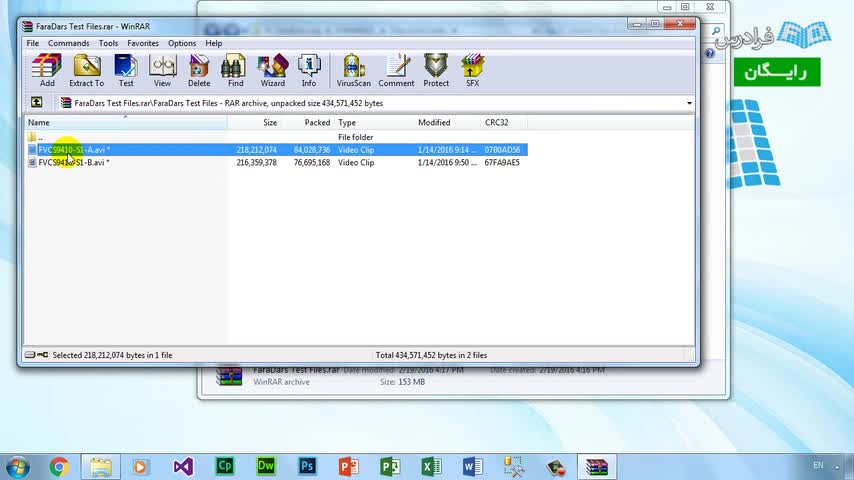Screen dimensions: 854x480
Task: Click the key password icon in status bar
Action: [42, 355]
